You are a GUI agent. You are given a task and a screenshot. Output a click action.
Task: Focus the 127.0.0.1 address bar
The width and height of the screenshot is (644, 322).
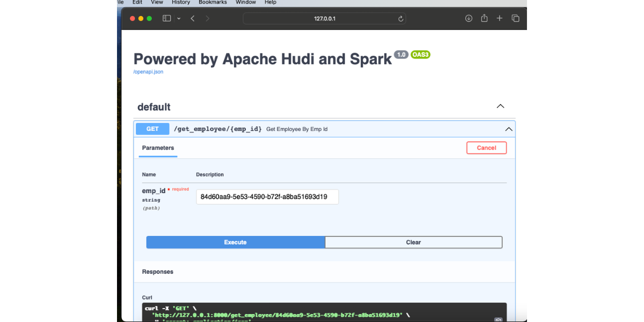point(324,19)
